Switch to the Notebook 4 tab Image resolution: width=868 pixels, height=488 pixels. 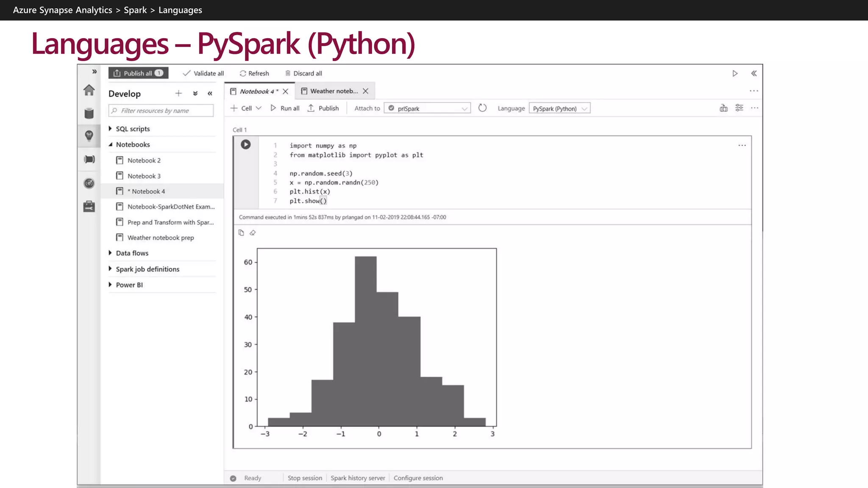click(x=259, y=91)
